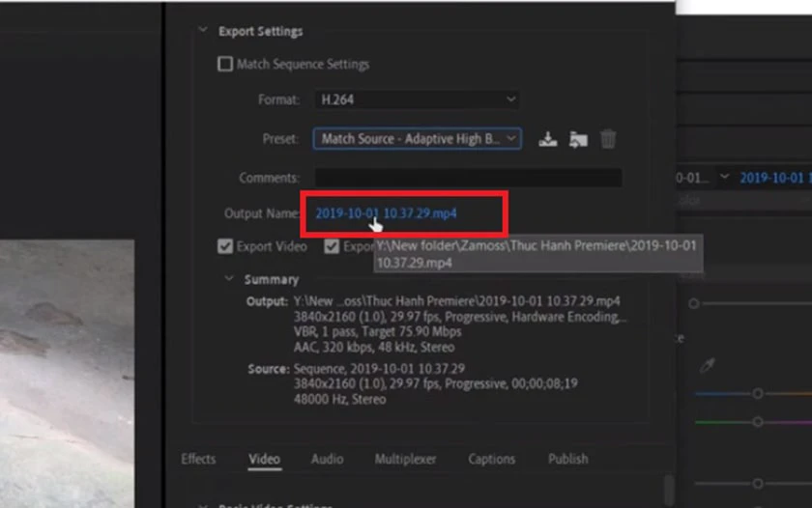Click the topmost gray slider handle in right panel
812x508 pixels.
pos(694,303)
